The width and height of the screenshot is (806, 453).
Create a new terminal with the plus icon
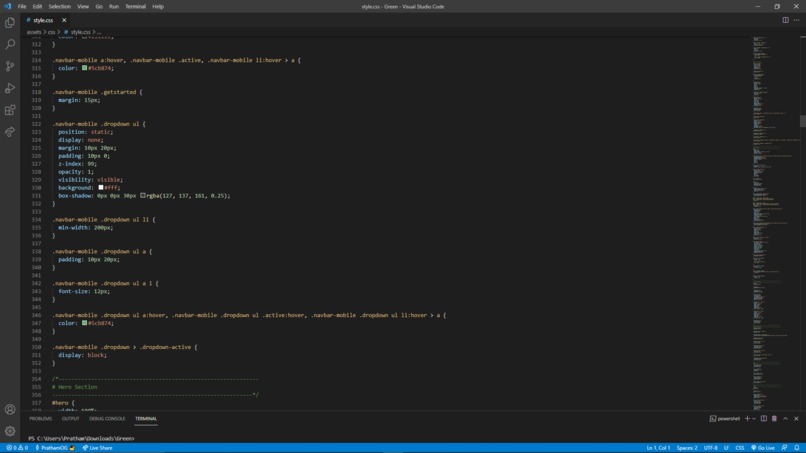click(747, 419)
